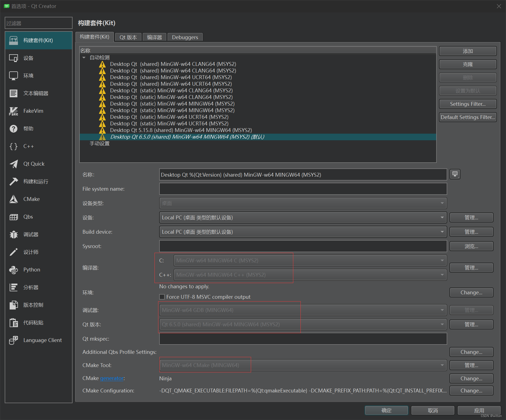
Task: Select kit Desktop Qt 5.15.8 (shared) MINGW64
Action: point(181,130)
